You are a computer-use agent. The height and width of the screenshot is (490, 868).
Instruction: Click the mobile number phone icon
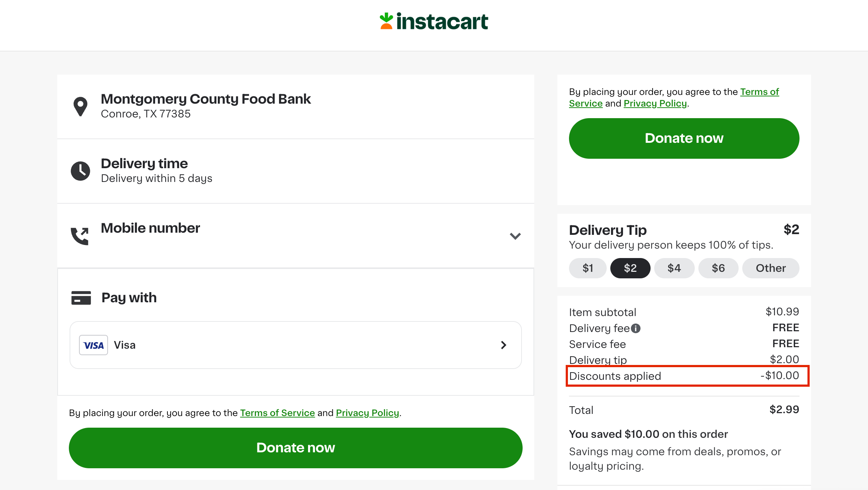(x=80, y=236)
